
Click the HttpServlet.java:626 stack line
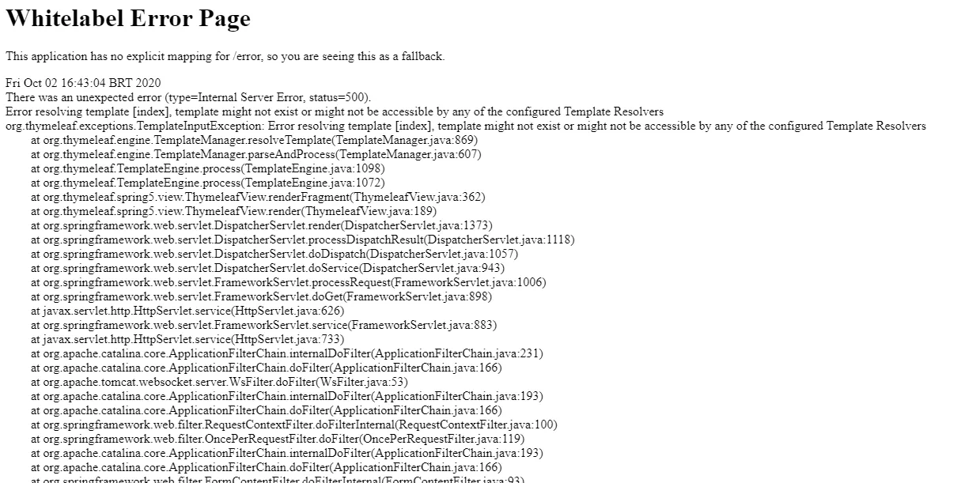coord(187,311)
